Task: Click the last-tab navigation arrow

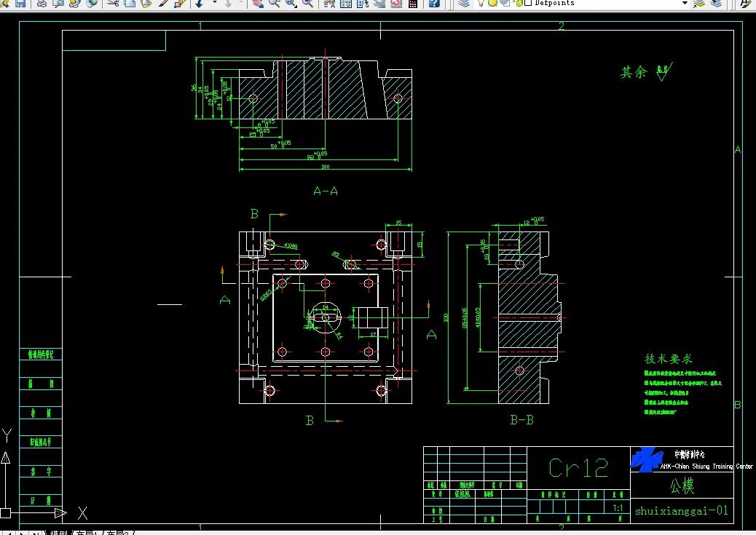Action: point(36,533)
